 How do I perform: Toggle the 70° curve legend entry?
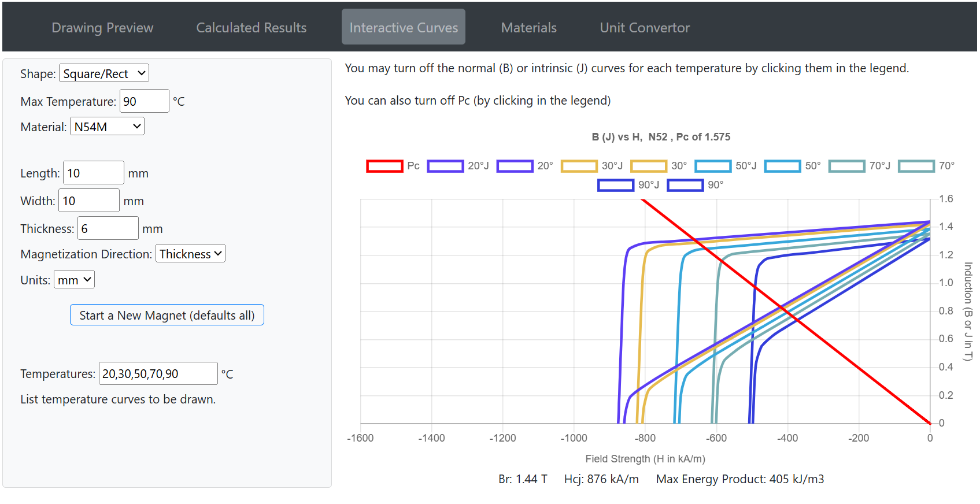(916, 166)
